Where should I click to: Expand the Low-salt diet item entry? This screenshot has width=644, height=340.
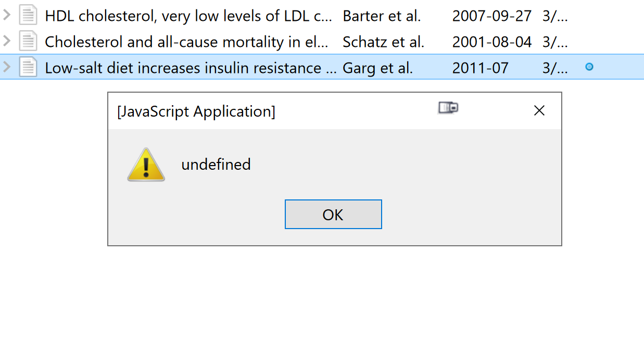[x=8, y=67]
